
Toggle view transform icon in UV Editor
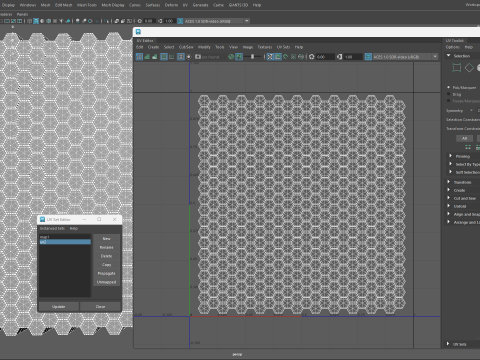368,57
